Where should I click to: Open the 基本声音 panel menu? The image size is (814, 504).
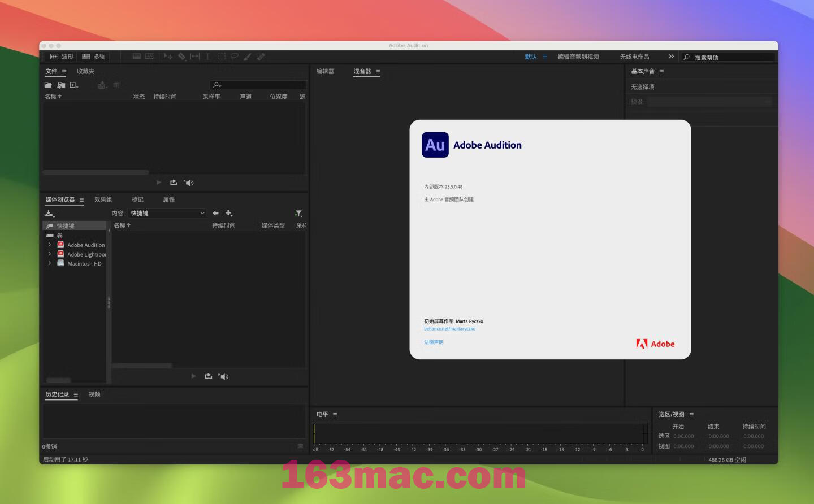coord(661,72)
